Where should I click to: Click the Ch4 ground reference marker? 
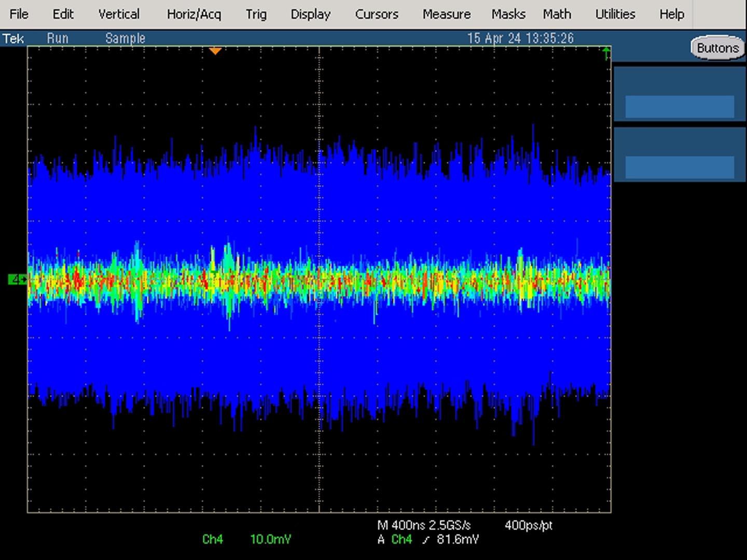click(x=17, y=279)
